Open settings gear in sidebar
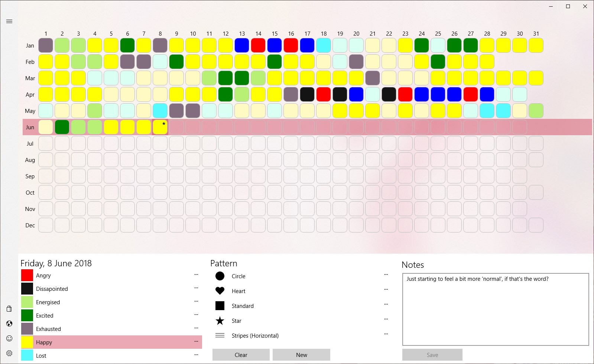Screen dimensions: 594x364 pos(9,353)
